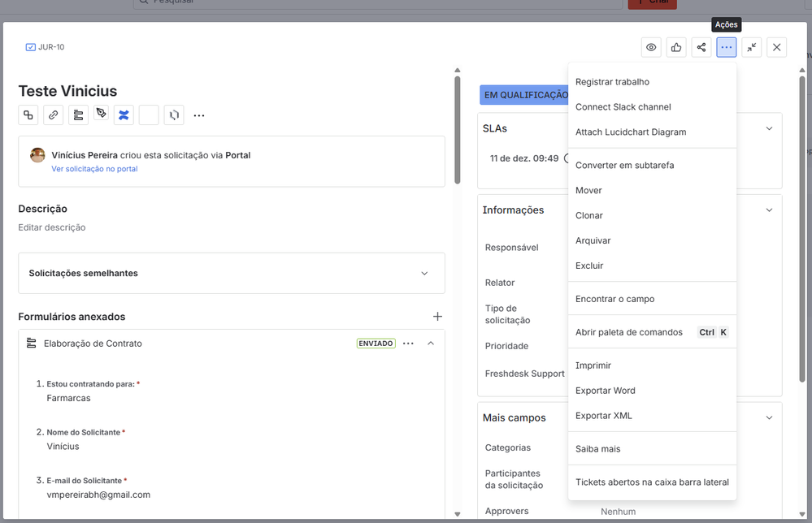Open Elaboração de Contrato form options dots
This screenshot has height=523, width=812.
(x=408, y=344)
